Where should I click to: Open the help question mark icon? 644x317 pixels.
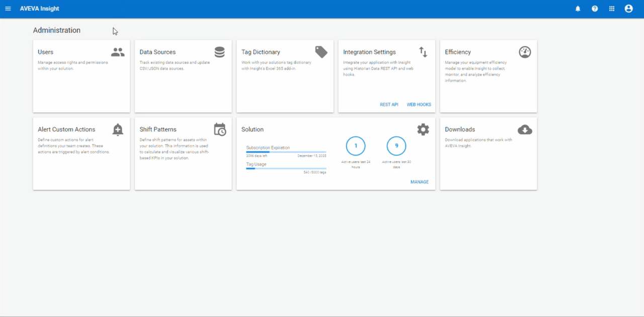click(595, 9)
